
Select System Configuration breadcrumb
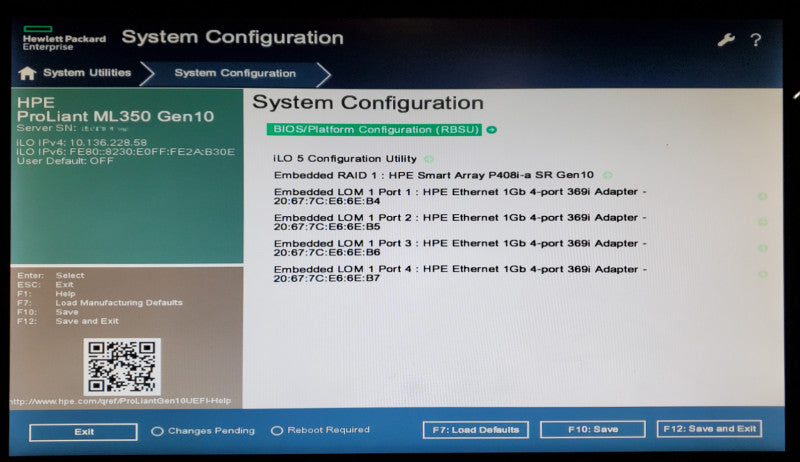(x=235, y=73)
